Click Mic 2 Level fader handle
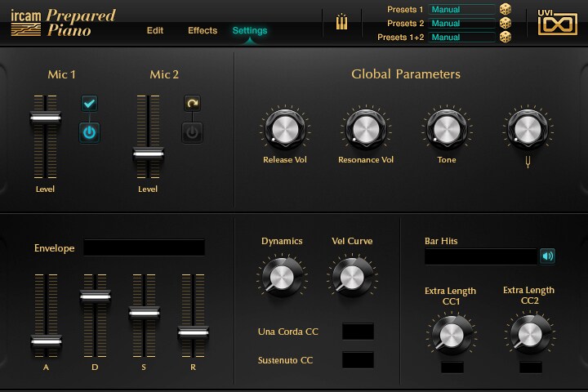 (148, 154)
